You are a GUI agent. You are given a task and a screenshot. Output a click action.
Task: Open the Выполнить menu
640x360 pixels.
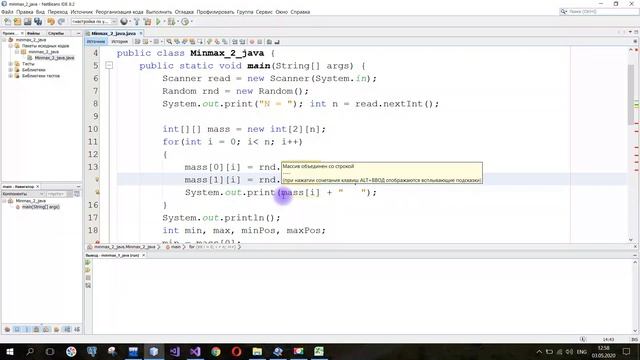[159, 12]
